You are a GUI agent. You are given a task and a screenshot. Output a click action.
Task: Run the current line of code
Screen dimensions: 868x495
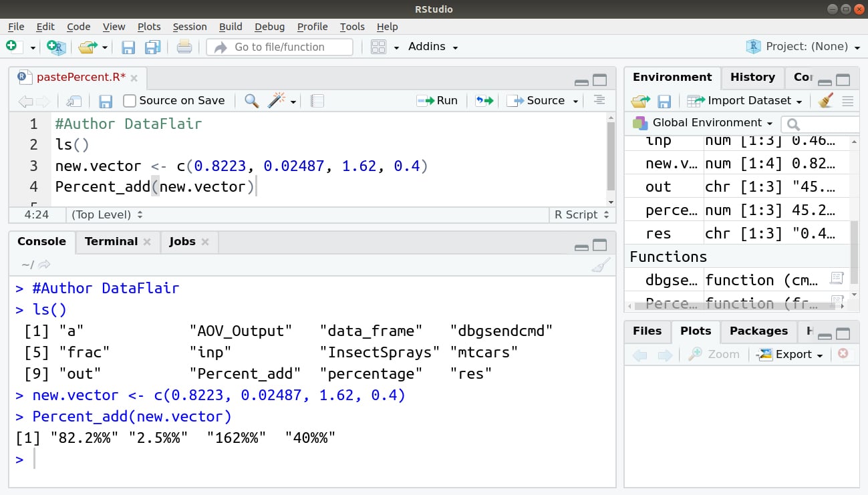pyautogui.click(x=438, y=100)
